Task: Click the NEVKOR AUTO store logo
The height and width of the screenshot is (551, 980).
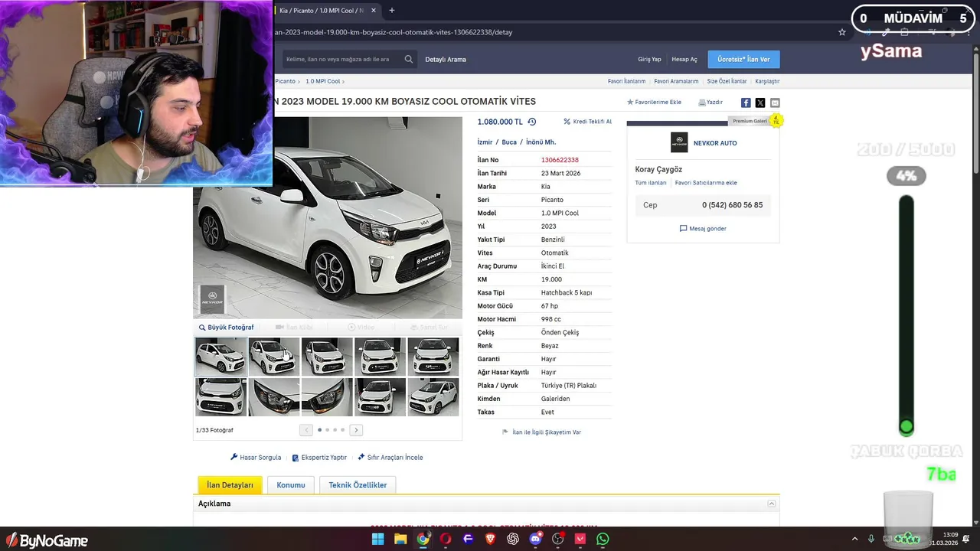Action: (679, 142)
